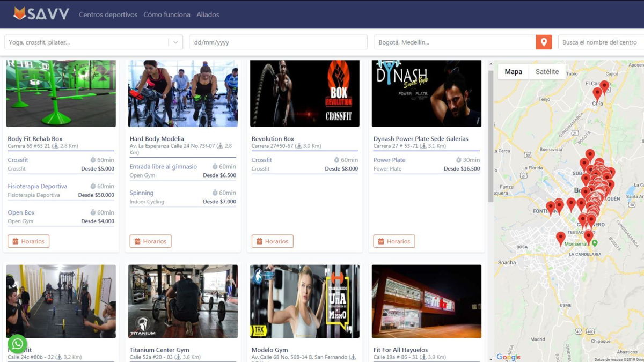Open the Aliados nav link
This screenshot has height=362, width=644.
point(208,14)
